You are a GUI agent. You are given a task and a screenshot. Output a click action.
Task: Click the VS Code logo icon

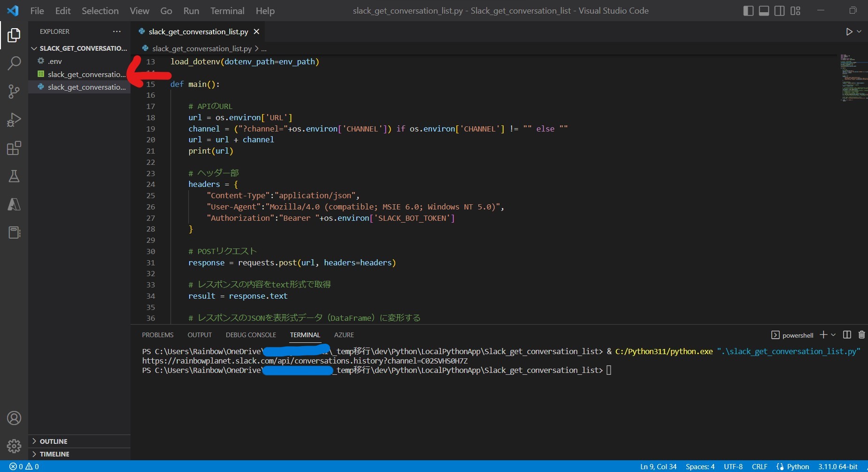click(x=13, y=10)
